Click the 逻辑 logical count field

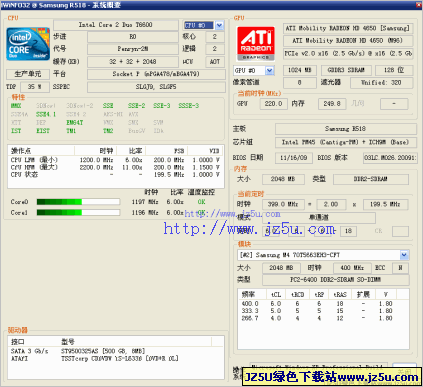click(215, 49)
